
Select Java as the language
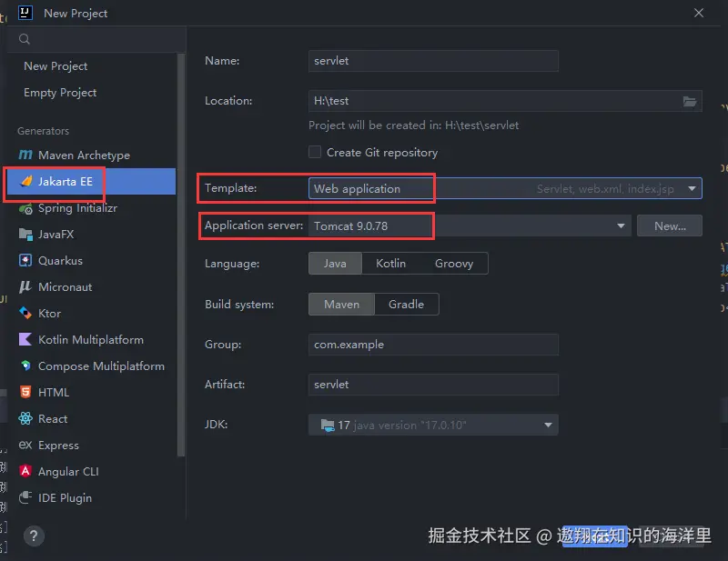click(x=335, y=264)
